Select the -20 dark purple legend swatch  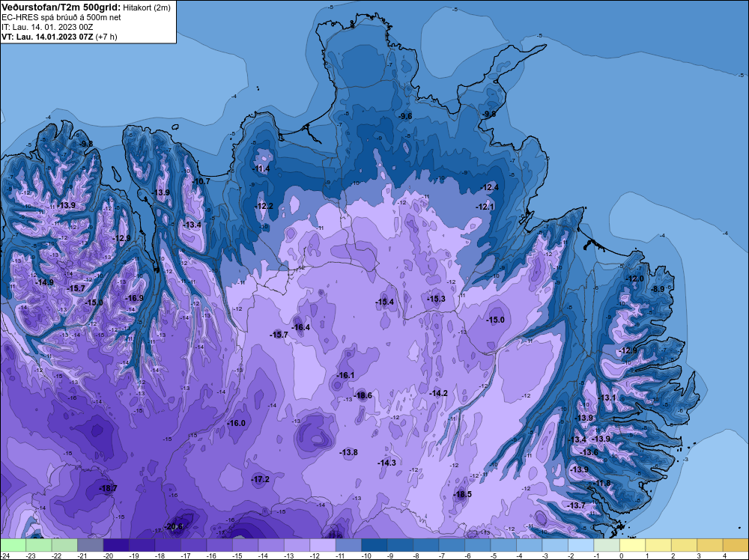[116, 545]
